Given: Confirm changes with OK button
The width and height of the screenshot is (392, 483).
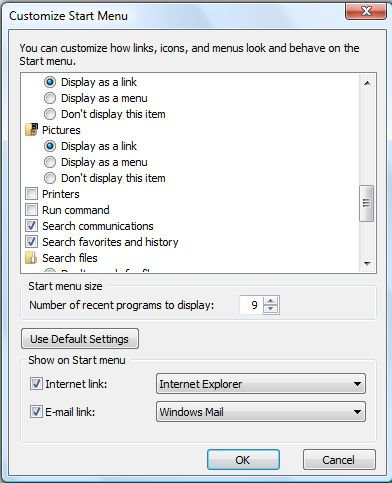Looking at the screenshot, I should [243, 460].
